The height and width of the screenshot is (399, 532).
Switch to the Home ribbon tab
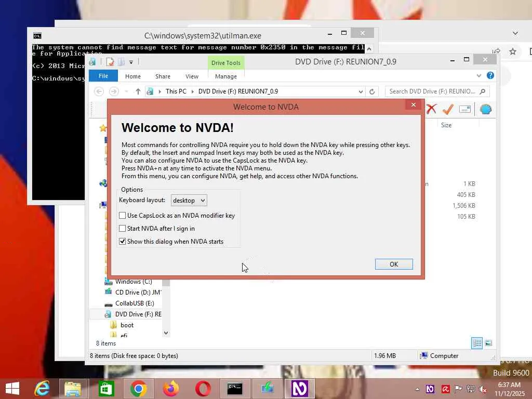click(132, 76)
